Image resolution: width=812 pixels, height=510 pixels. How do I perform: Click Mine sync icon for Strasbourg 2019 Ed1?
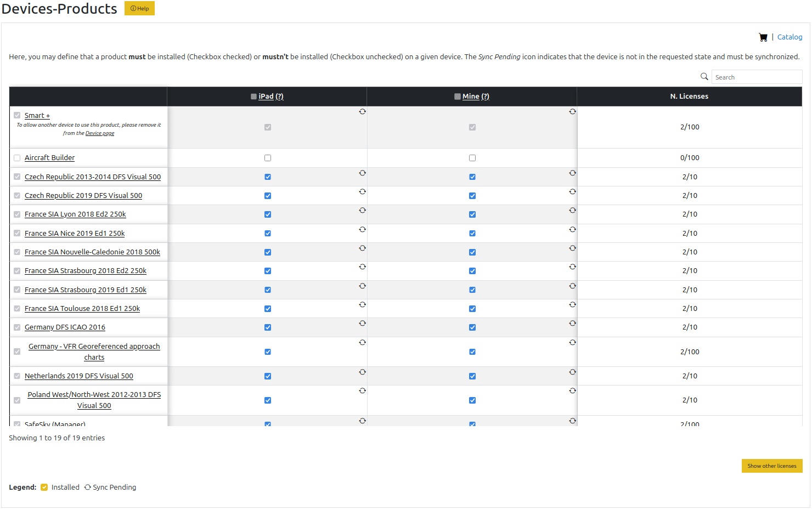click(x=573, y=286)
